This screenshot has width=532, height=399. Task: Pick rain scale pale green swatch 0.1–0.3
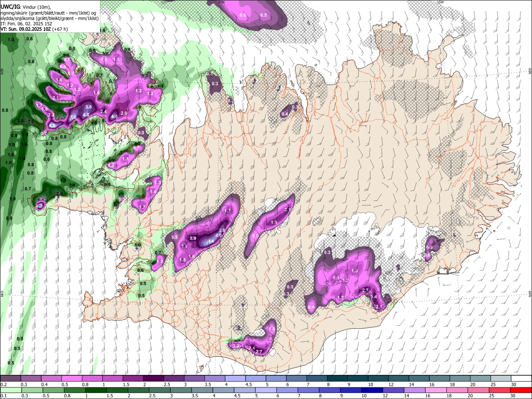[x=10, y=390]
